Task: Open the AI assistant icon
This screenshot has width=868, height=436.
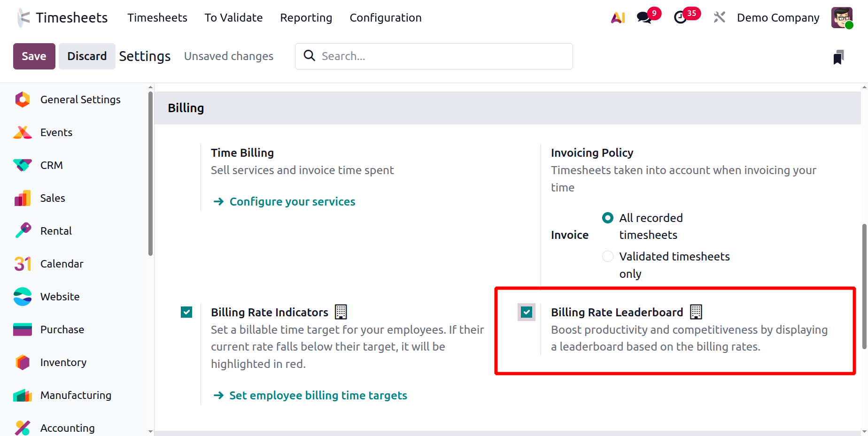Action: point(618,18)
